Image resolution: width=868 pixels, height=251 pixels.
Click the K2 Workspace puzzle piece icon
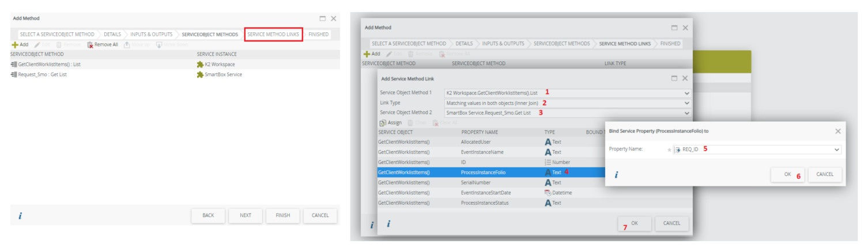click(x=200, y=65)
